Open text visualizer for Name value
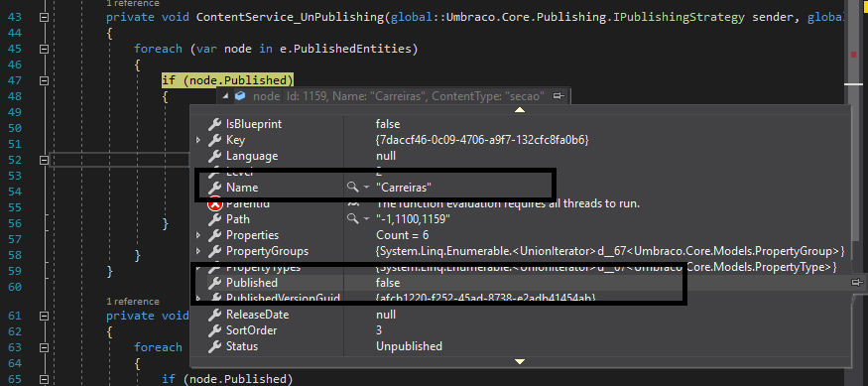The width and height of the screenshot is (868, 386). pos(352,188)
